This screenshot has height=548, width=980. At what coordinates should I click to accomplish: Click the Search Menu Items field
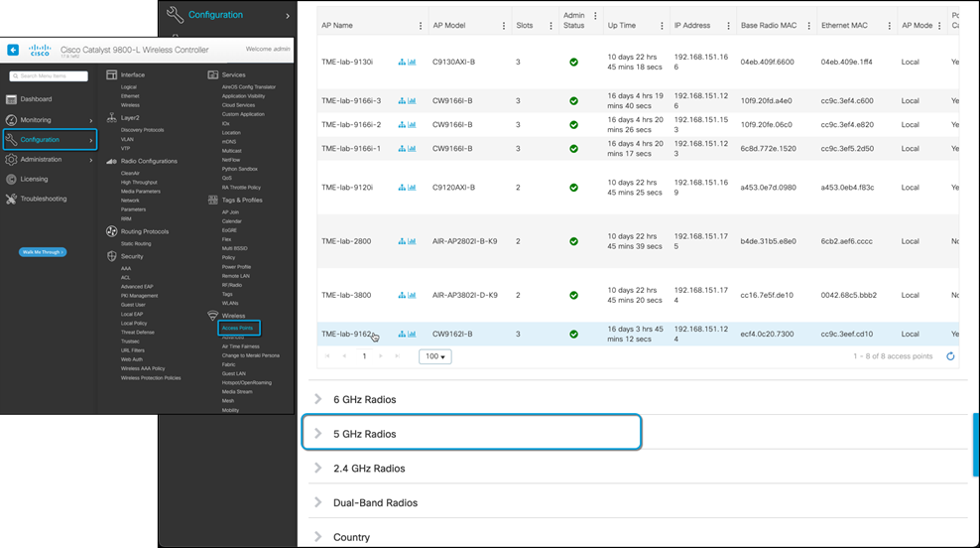coord(49,76)
